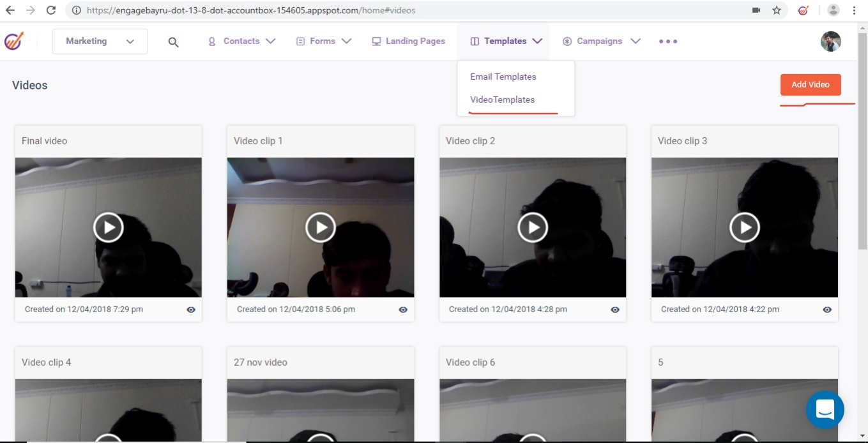The height and width of the screenshot is (443, 868).
Task: Toggle eye icon on Video clip 3
Action: click(x=827, y=310)
